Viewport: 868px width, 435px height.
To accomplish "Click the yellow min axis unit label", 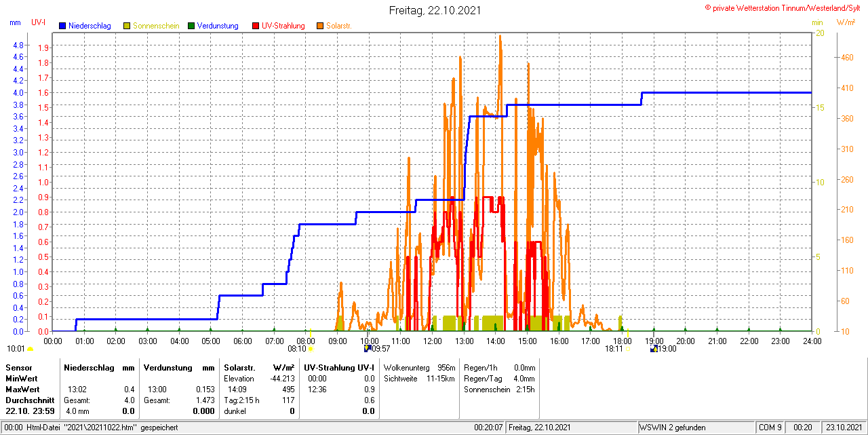I will pyautogui.click(x=817, y=22).
